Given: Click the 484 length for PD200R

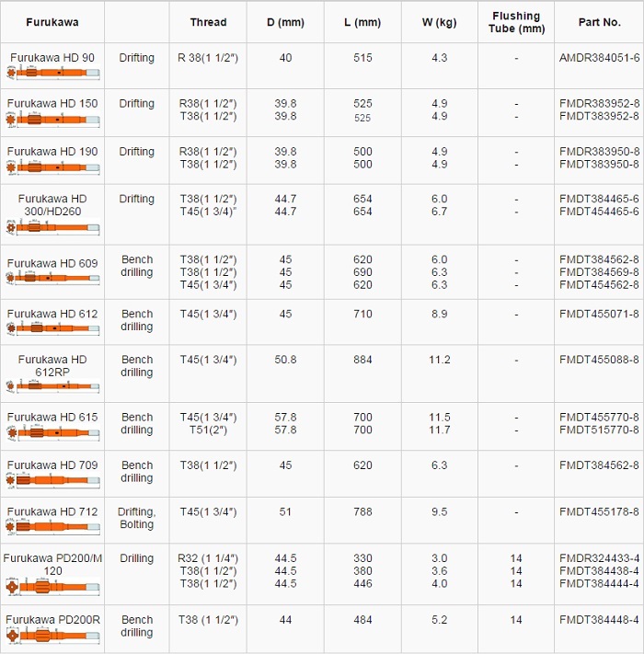Looking at the screenshot, I should point(362,620).
